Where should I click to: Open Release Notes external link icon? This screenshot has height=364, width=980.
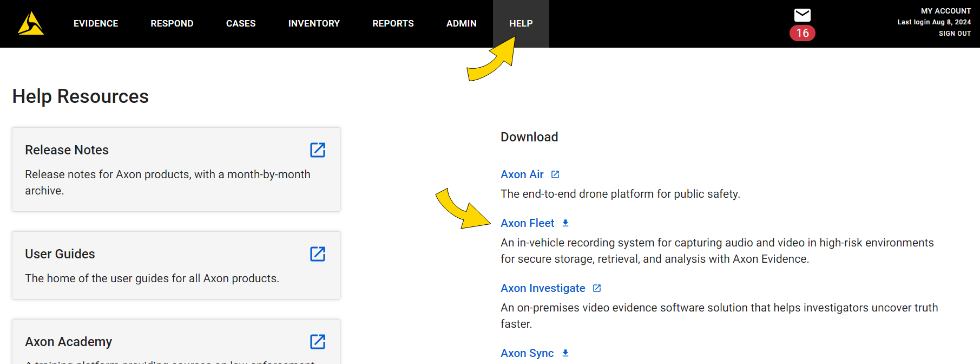click(318, 150)
